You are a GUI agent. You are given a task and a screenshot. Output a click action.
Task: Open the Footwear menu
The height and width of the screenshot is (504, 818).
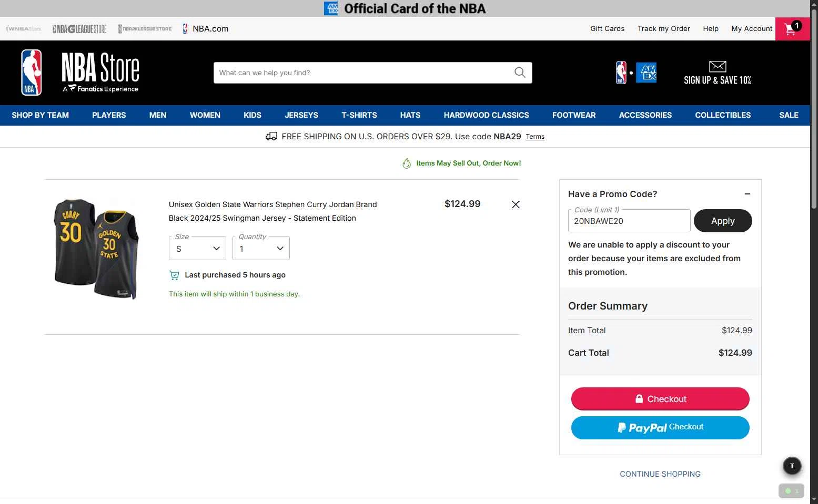574,115
